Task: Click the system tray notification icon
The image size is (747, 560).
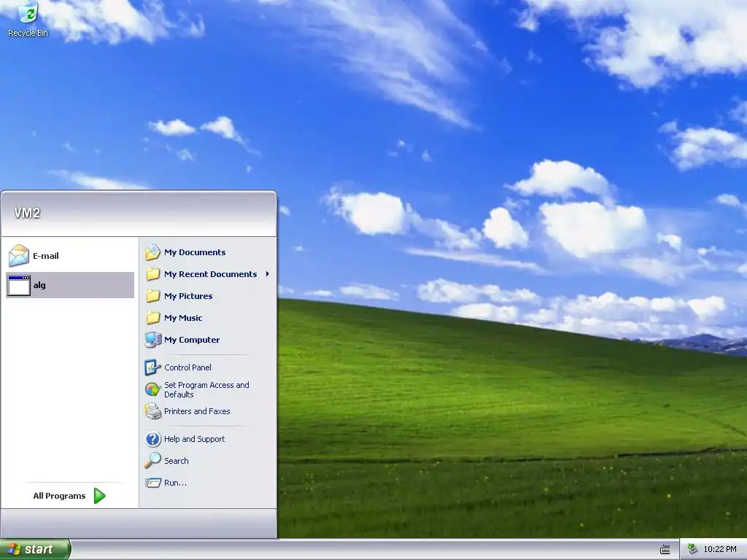Action: point(693,549)
